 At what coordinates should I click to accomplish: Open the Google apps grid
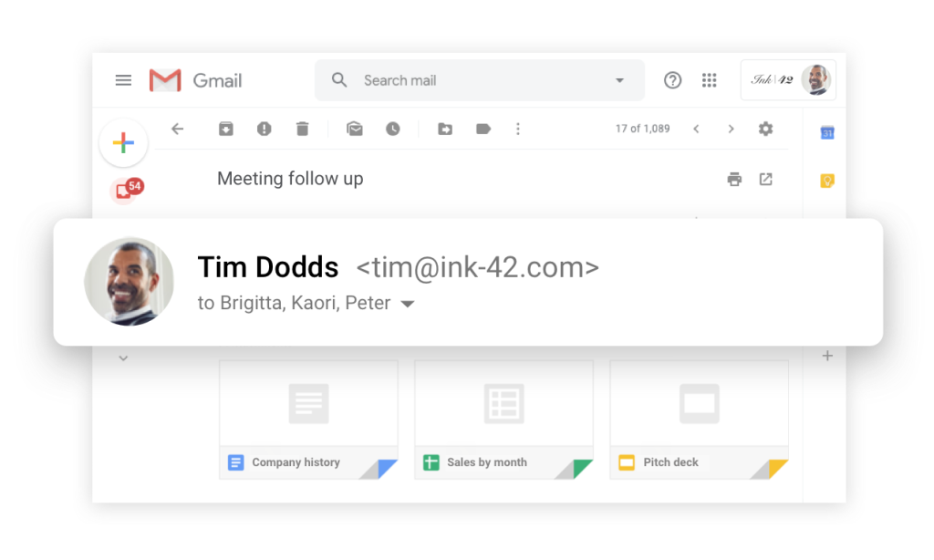709,80
